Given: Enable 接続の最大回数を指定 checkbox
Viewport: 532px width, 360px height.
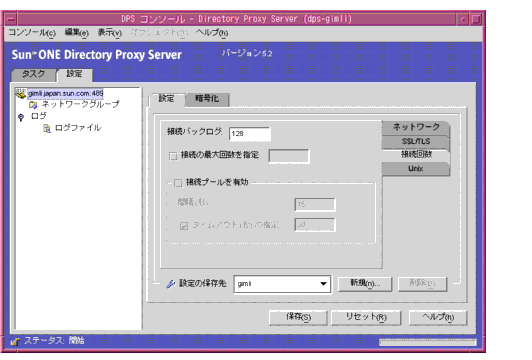Looking at the screenshot, I should 173,156.
